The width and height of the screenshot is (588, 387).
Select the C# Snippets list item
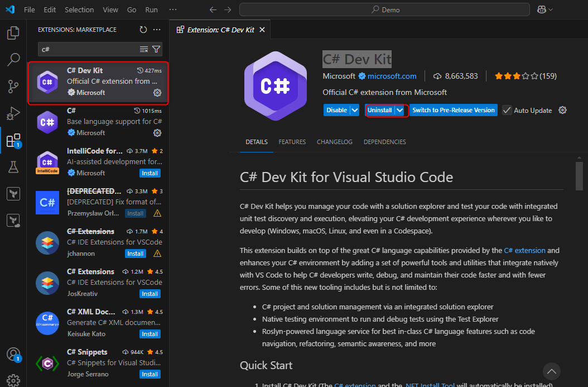[98, 364]
